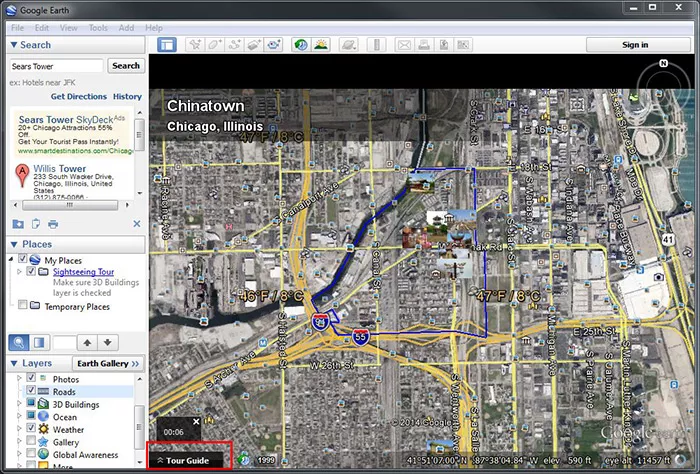Move selected place up with arrow
The width and height of the screenshot is (700, 474).
pos(88,342)
